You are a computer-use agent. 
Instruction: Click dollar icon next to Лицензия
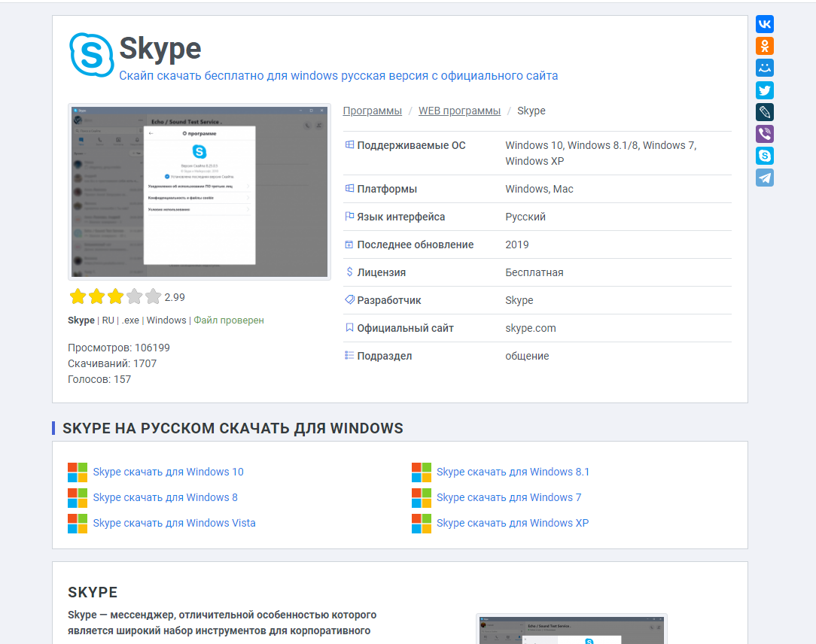350,272
